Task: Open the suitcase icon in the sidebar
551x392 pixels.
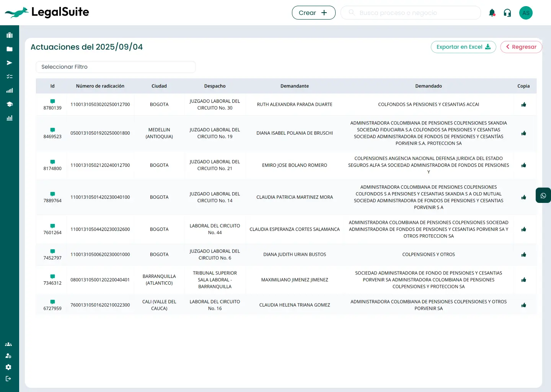Action: click(x=10, y=35)
